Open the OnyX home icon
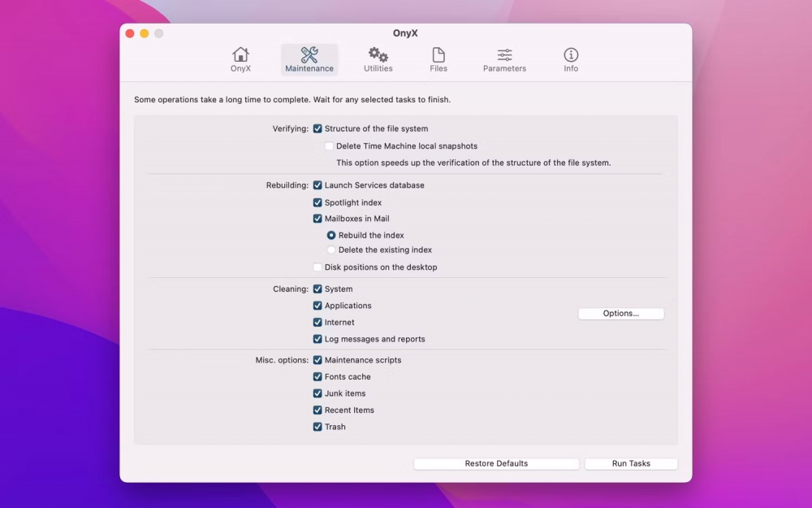 (240, 55)
